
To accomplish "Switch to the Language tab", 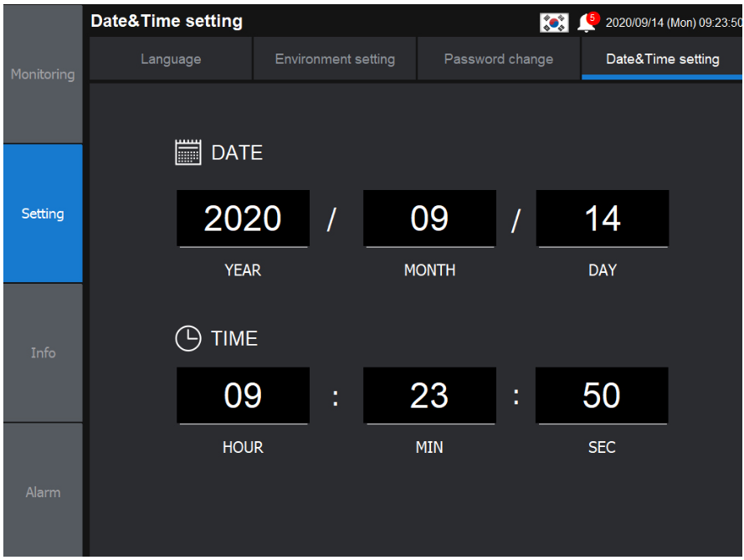I will click(x=170, y=59).
